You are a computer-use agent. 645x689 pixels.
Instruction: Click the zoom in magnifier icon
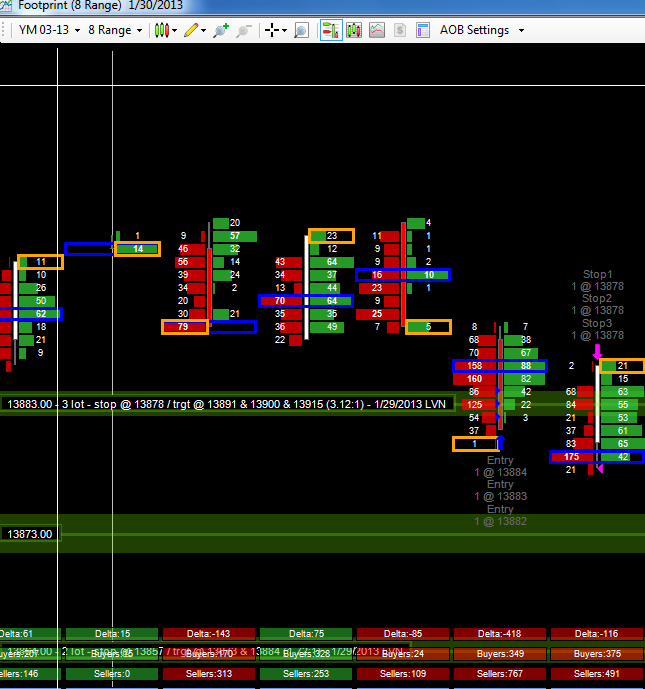pyautogui.click(x=221, y=30)
